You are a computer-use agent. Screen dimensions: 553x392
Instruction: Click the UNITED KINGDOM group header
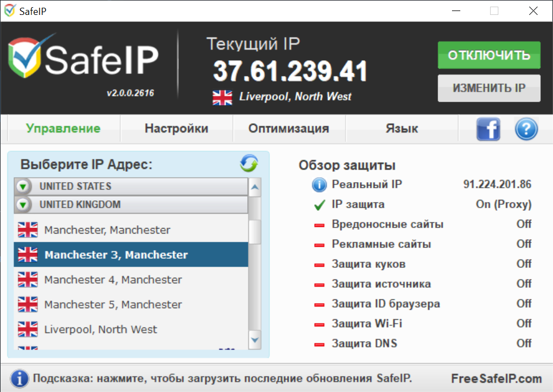tap(131, 205)
